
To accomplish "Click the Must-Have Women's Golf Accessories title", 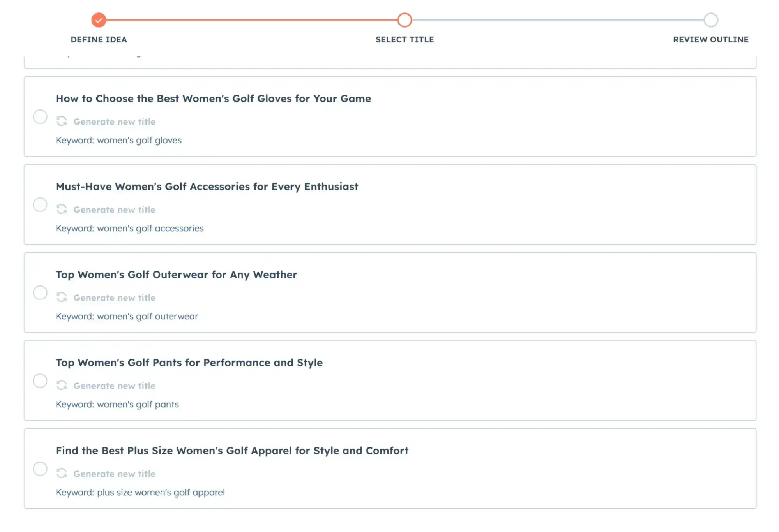I will 207,187.
